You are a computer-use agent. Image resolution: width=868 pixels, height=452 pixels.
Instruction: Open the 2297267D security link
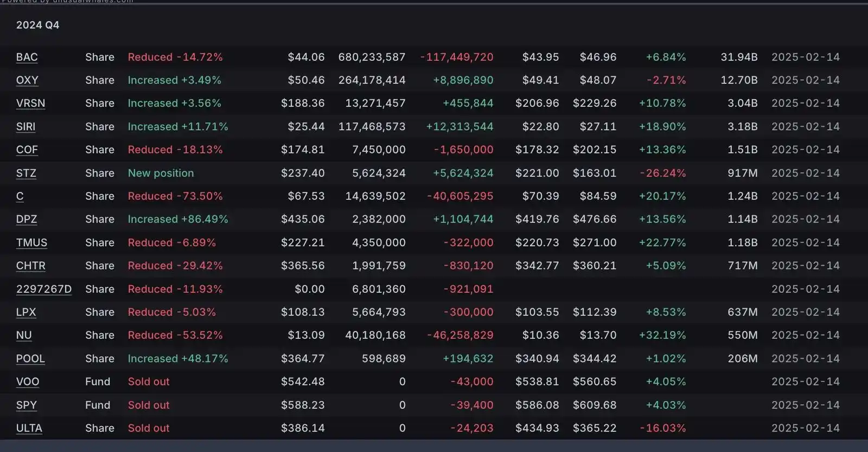point(44,289)
